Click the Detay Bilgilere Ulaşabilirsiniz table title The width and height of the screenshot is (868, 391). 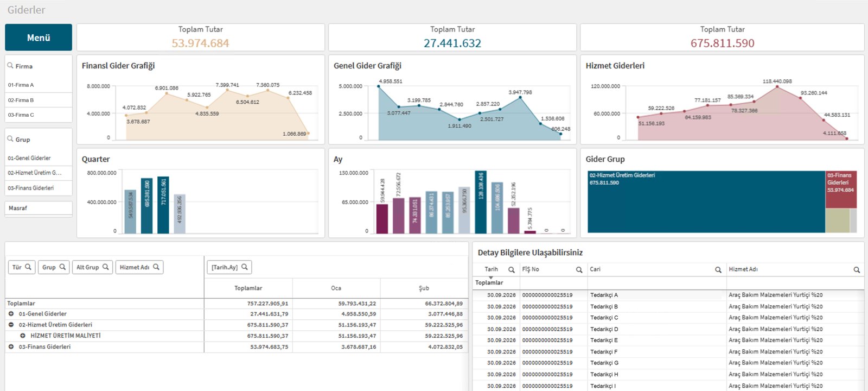click(530, 253)
